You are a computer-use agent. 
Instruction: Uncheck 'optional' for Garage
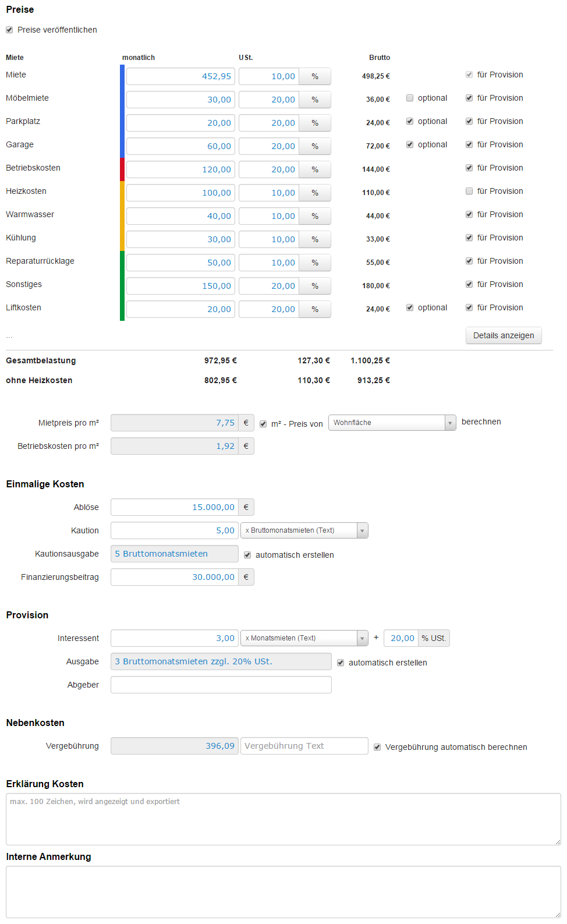coord(410,144)
